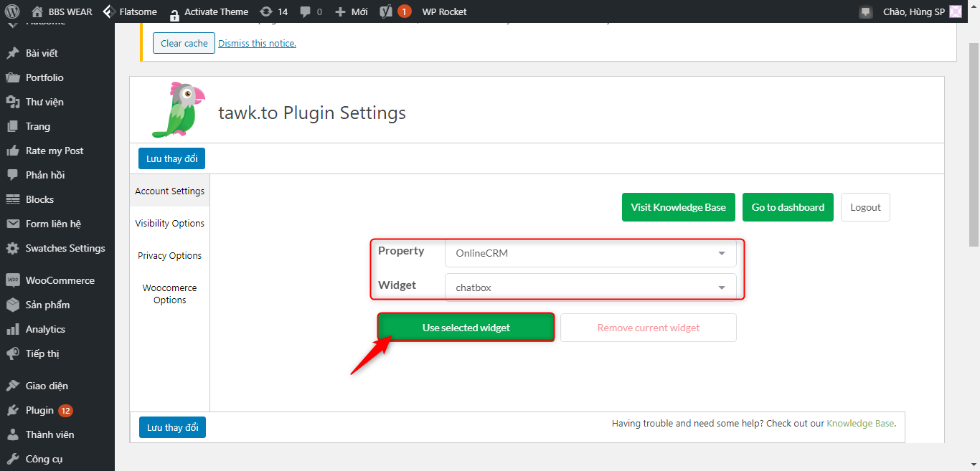Open the Blocks sidebar icon
980x471 pixels.
[12, 199]
